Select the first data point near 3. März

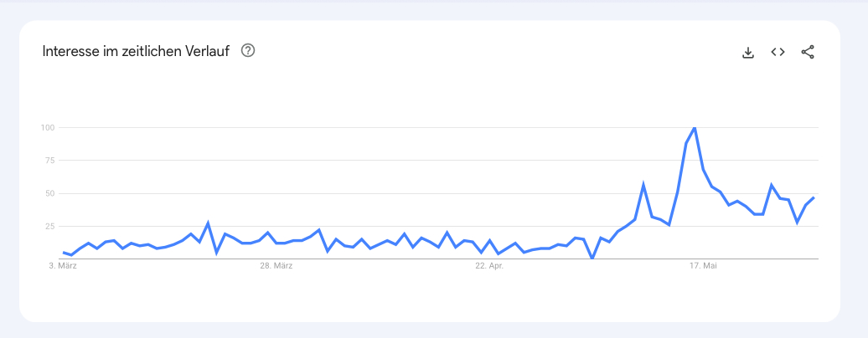click(64, 253)
